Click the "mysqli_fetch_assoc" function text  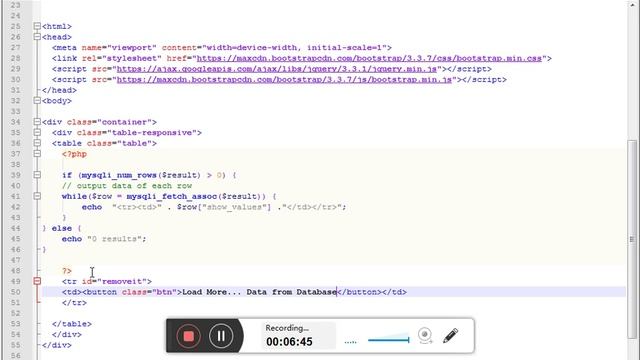click(x=171, y=196)
